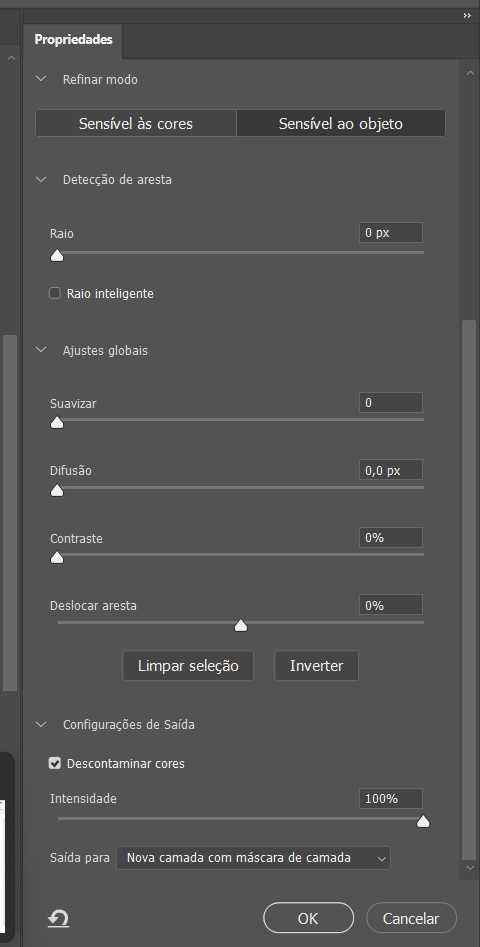This screenshot has width=480, height=947.
Task: Click the Deslocar aresta slider handle
Action: point(241,626)
